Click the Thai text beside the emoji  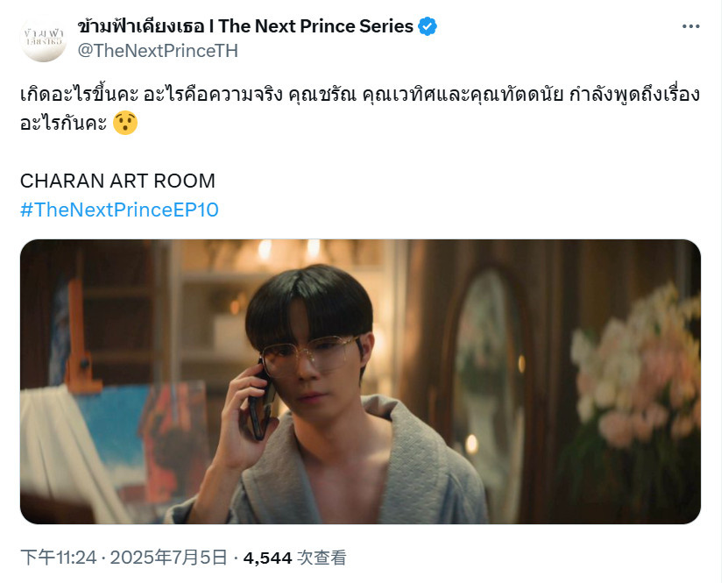tap(64, 123)
